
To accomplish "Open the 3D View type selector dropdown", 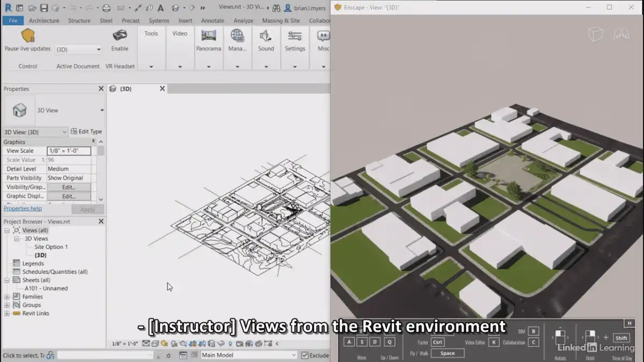I will 102,110.
